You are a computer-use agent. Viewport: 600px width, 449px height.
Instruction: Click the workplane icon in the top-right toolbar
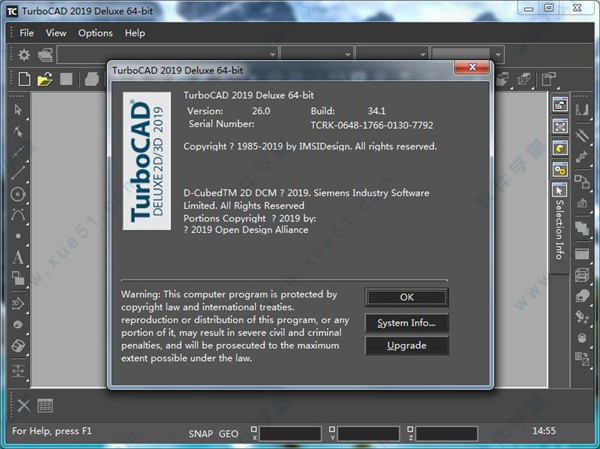coord(549,80)
